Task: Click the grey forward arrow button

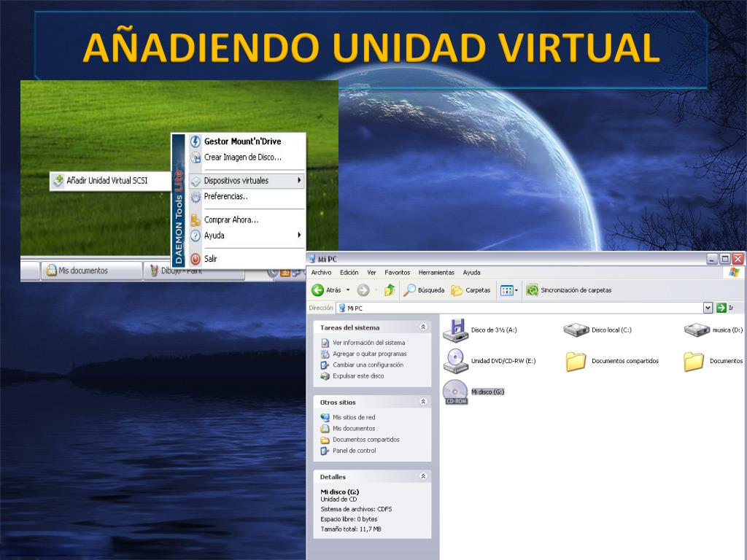Action: pyautogui.click(x=363, y=290)
